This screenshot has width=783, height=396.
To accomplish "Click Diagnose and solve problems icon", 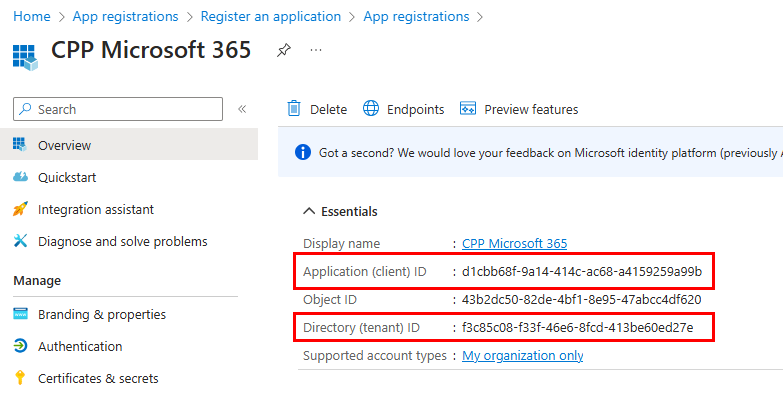I will click(x=20, y=241).
